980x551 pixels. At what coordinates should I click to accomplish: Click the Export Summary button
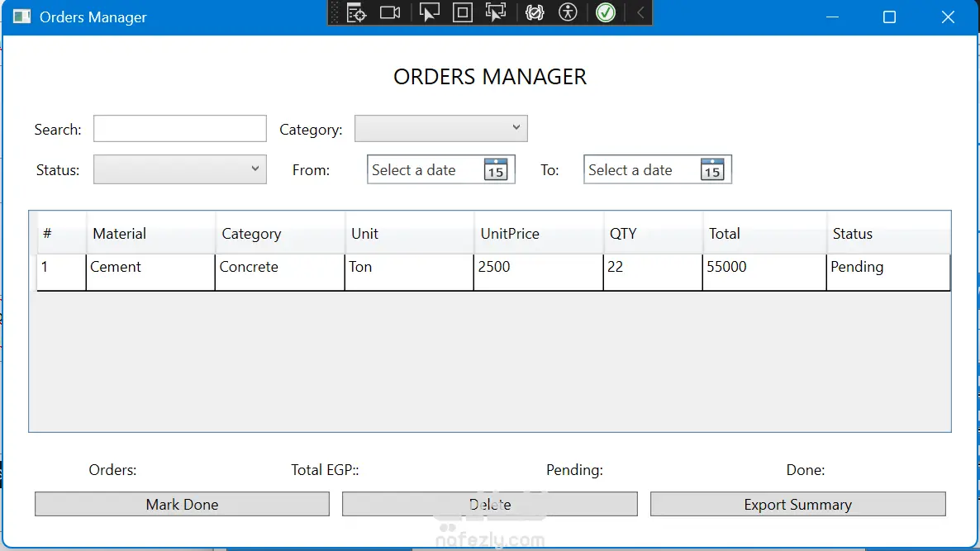[x=798, y=504]
